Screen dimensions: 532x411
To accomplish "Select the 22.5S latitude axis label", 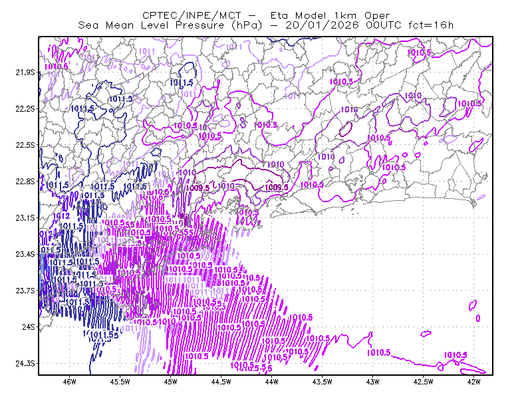I will [25, 145].
